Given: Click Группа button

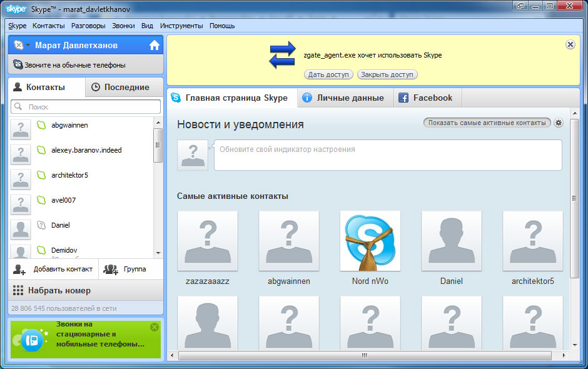Looking at the screenshot, I should coord(131,270).
